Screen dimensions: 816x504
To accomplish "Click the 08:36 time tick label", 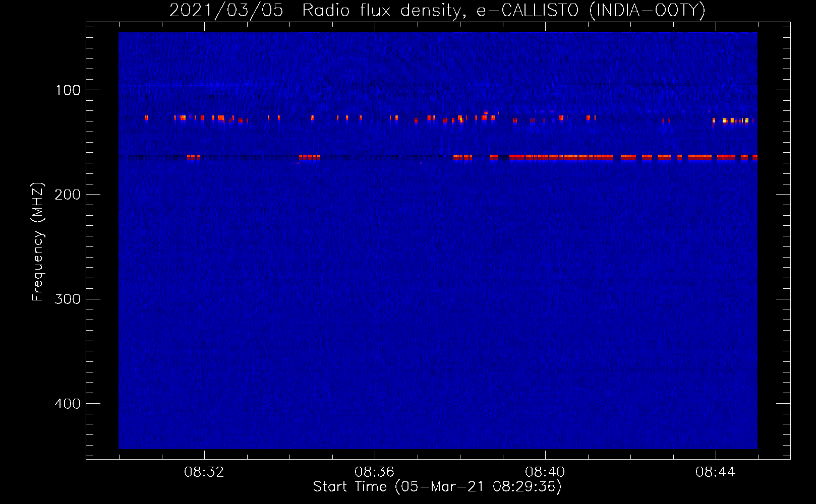I will 375,472.
